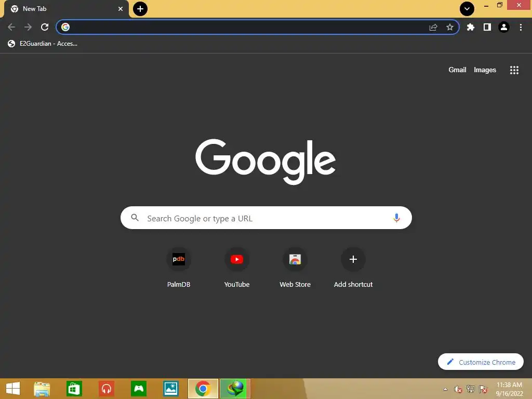532x399 pixels.
Task: Click the forward navigation arrow
Action: [x=28, y=27]
